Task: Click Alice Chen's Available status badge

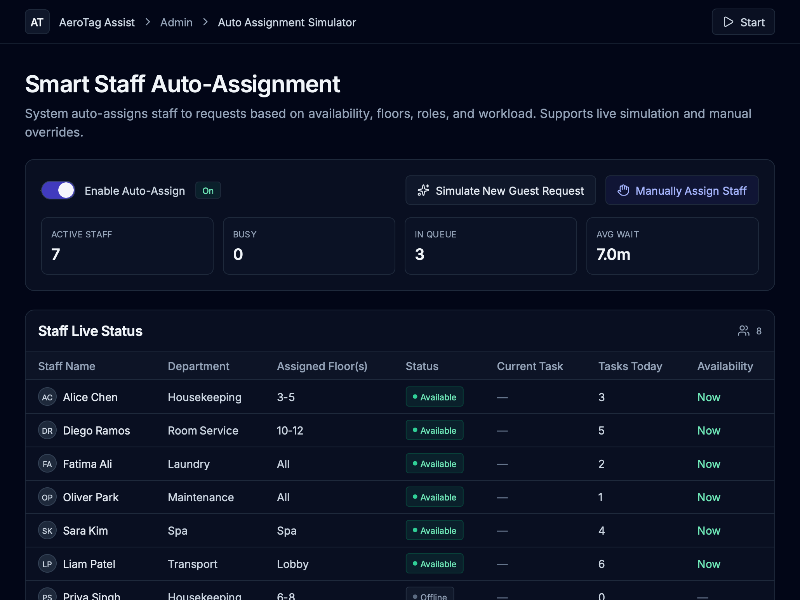Action: [x=434, y=397]
